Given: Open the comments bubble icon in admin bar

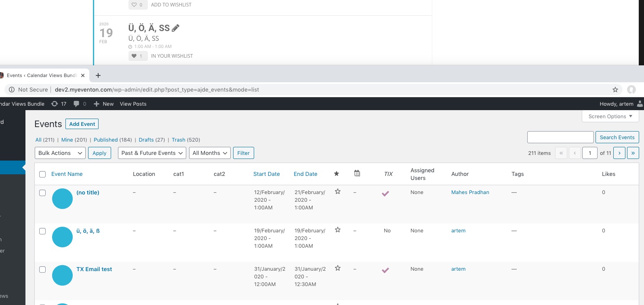Looking at the screenshot, I should point(76,104).
